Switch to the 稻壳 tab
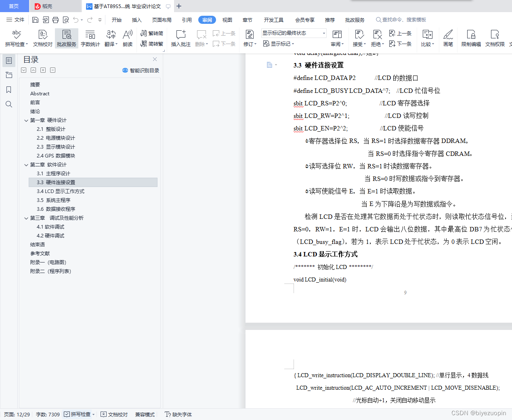The image size is (512, 420). 55,6
